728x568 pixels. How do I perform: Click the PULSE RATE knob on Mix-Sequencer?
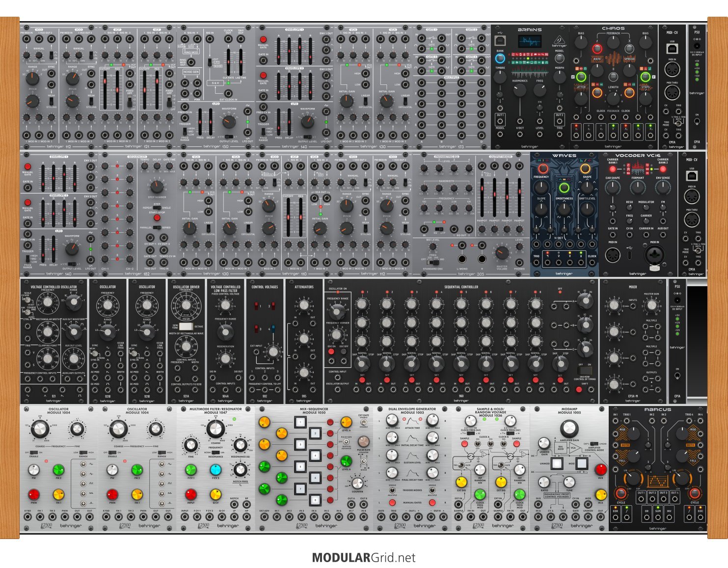pos(363,442)
